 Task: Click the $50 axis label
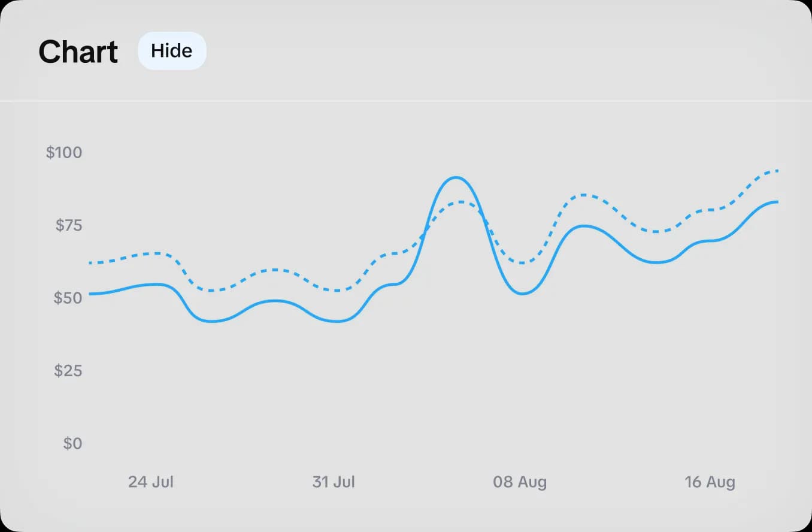click(x=68, y=298)
